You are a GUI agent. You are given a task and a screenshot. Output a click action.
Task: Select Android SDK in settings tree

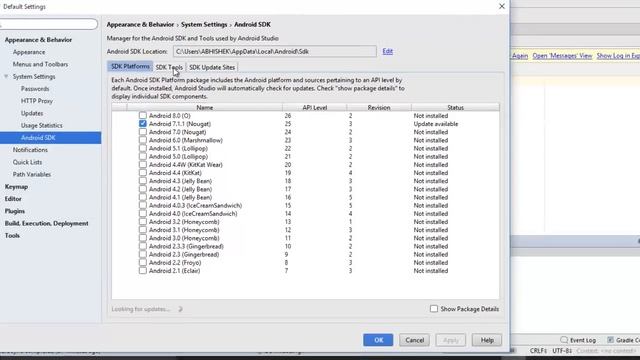click(x=51, y=138)
